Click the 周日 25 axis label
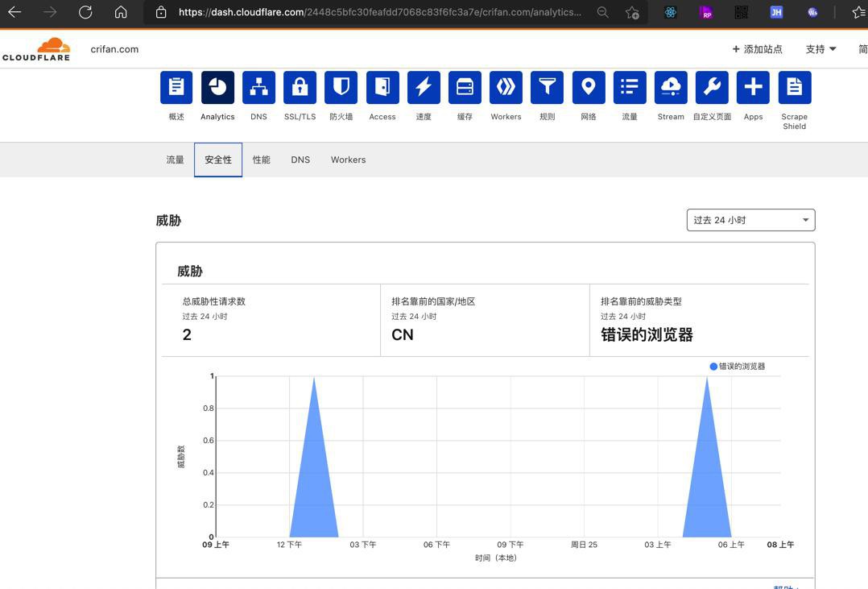Image resolution: width=868 pixels, height=589 pixels. pos(584,545)
